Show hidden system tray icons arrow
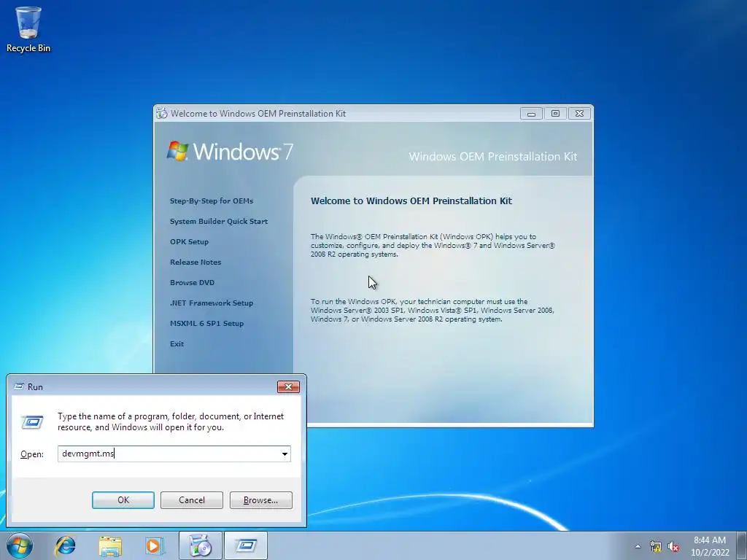The image size is (747, 560). [x=638, y=546]
